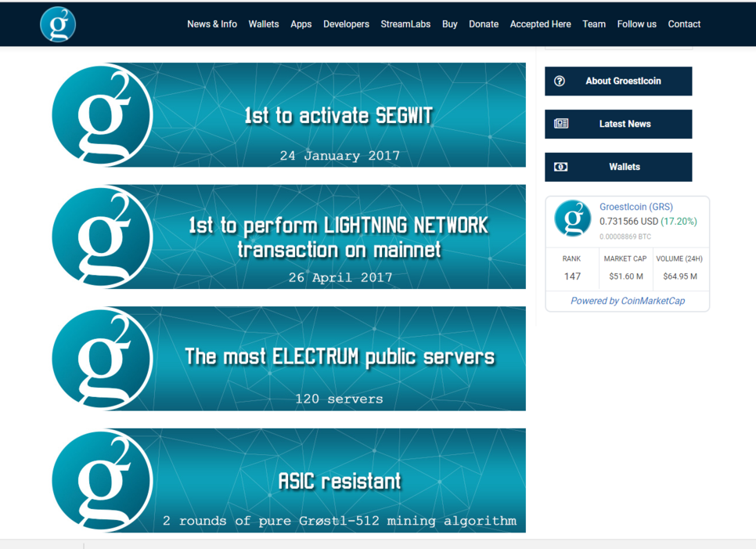756x549 pixels.
Task: Go to the Contact page
Action: coord(684,24)
